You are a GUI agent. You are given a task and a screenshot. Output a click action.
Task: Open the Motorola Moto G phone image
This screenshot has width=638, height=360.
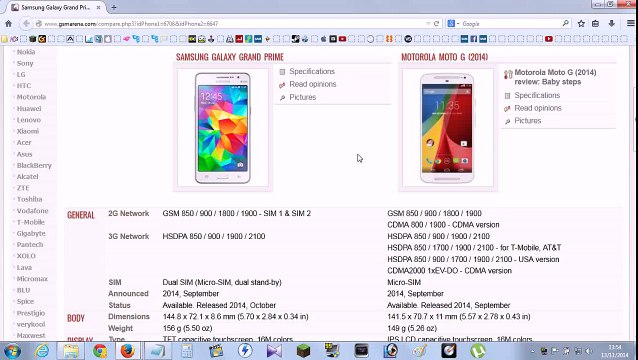coord(448,128)
